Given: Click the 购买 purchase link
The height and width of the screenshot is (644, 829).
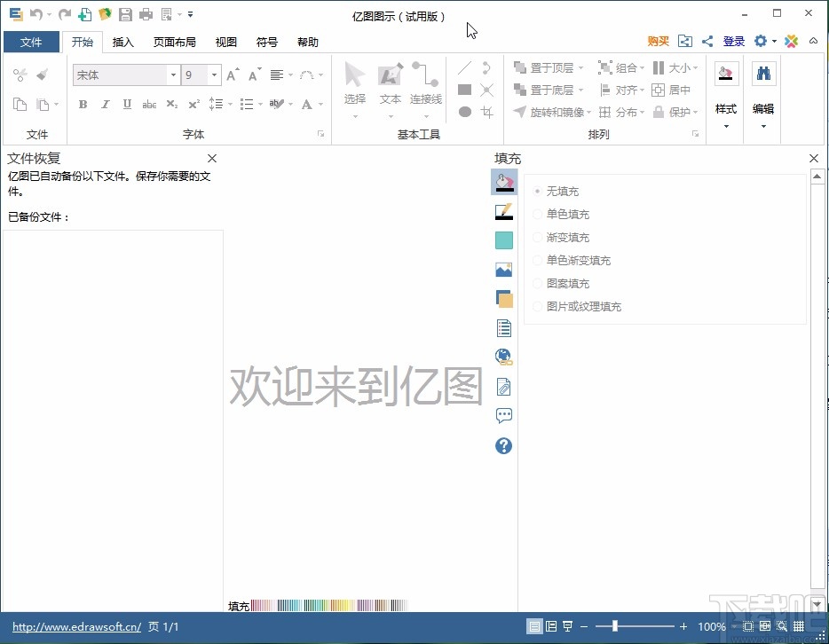Looking at the screenshot, I should 659,41.
